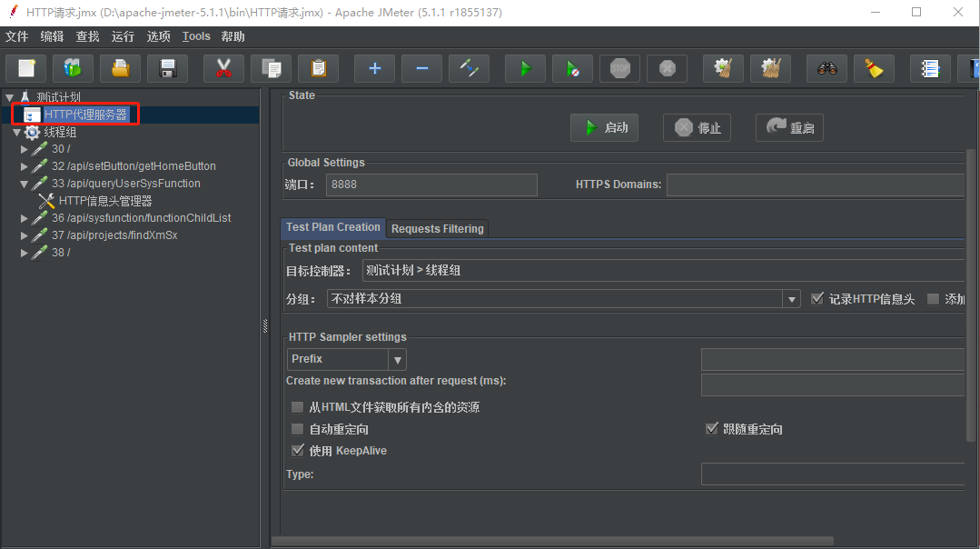Click the Copy toolbar icon

pos(272,68)
